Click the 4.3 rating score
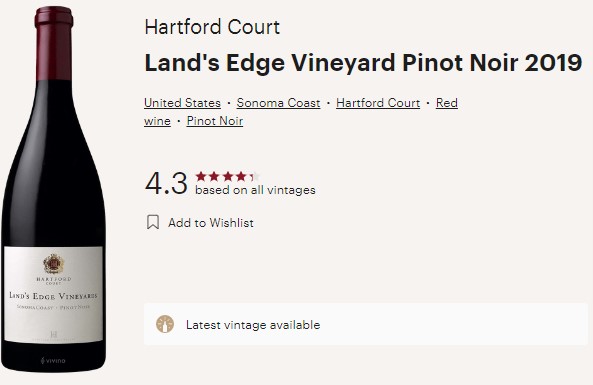593x385 pixels. click(x=166, y=183)
